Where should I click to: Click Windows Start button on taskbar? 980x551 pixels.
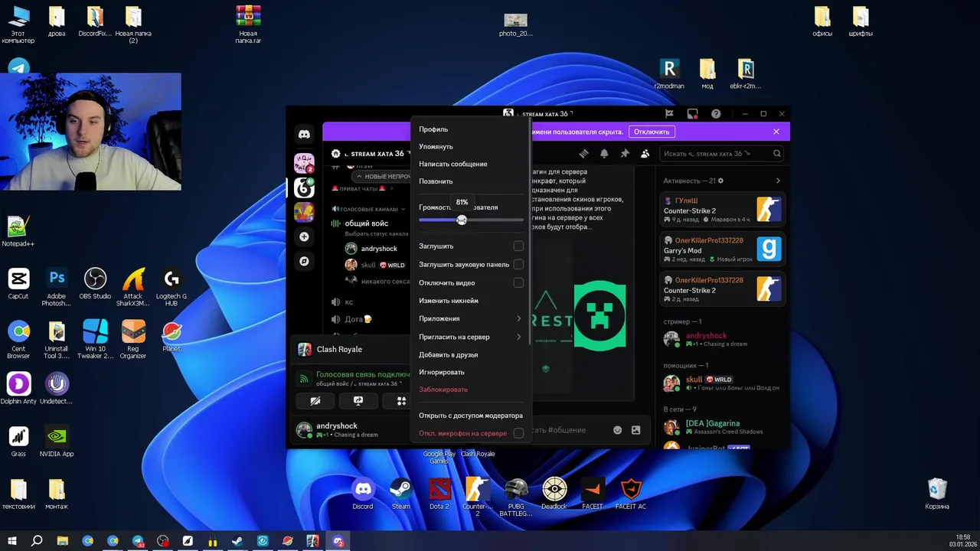coord(11,541)
